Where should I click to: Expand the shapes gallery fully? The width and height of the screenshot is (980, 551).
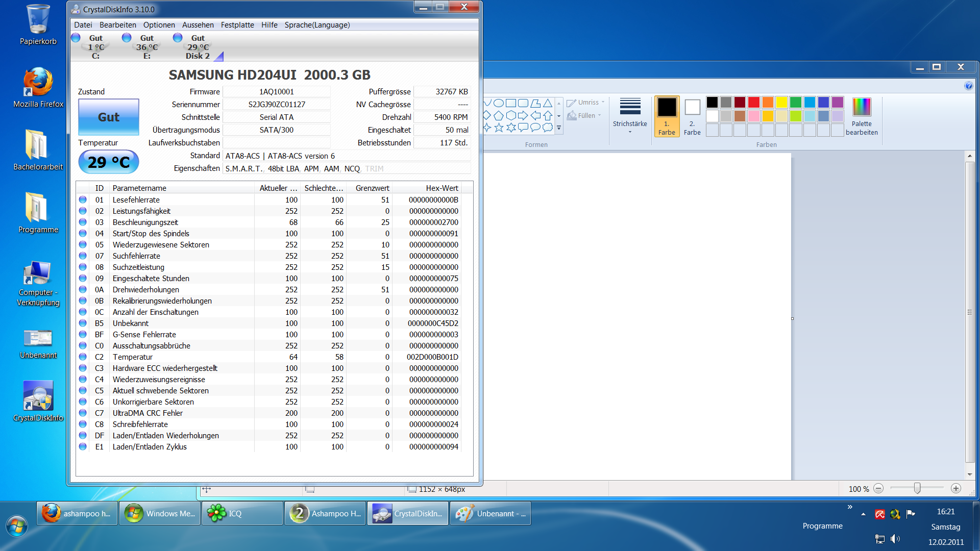click(x=559, y=128)
